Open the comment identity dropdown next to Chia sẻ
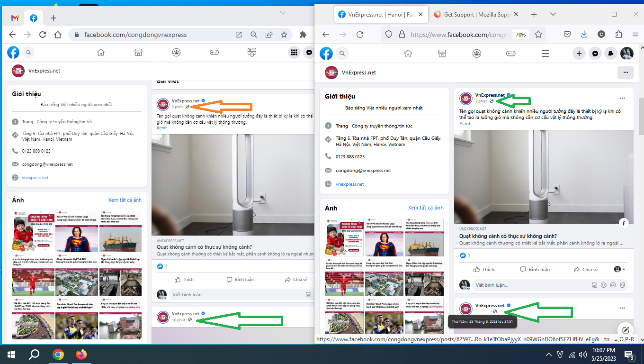Screen dimensions: 644x364 click(620, 269)
